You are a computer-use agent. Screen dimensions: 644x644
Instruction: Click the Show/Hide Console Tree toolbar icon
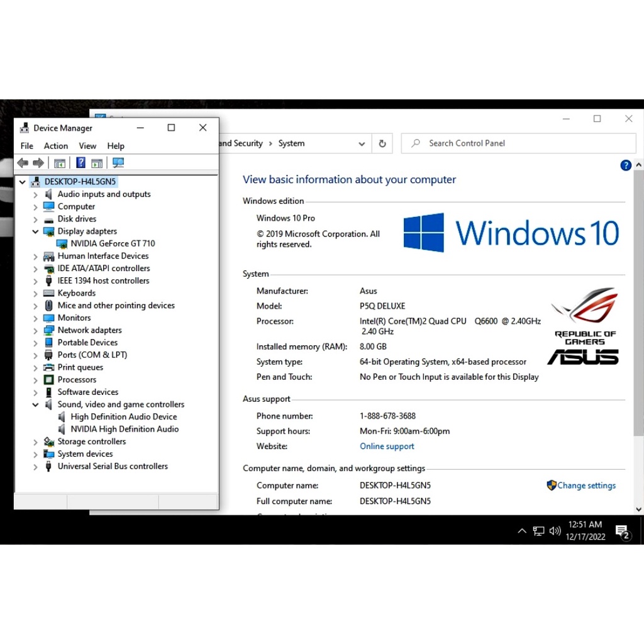pyautogui.click(x=60, y=163)
